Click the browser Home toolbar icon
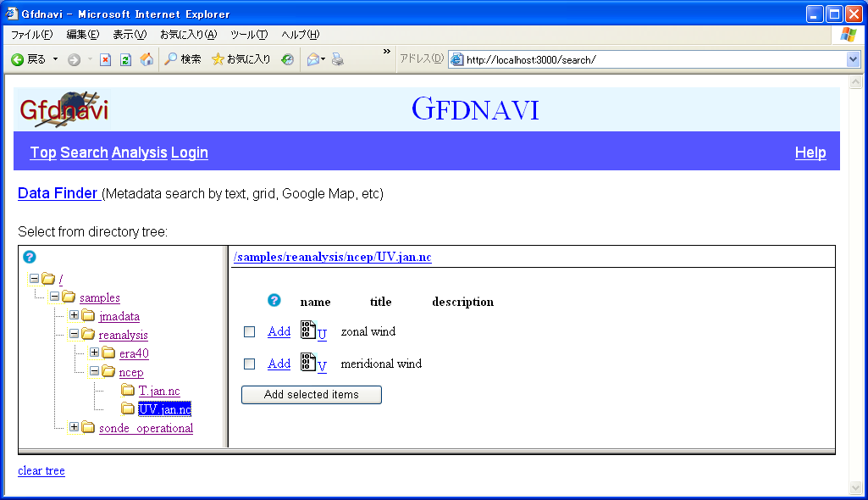Image resolution: width=868 pixels, height=500 pixels. [147, 59]
